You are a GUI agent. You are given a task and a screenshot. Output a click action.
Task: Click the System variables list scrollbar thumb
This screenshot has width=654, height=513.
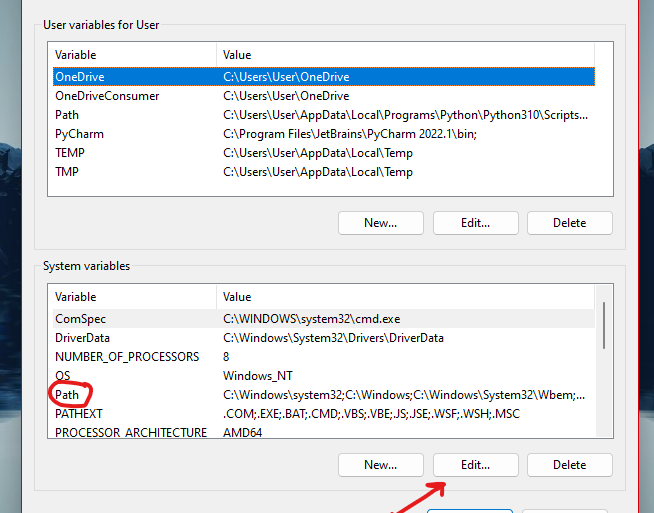point(604,325)
